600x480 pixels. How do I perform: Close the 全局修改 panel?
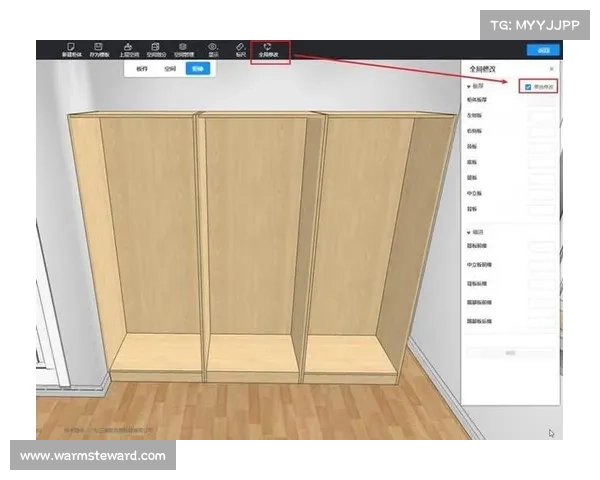click(x=552, y=69)
